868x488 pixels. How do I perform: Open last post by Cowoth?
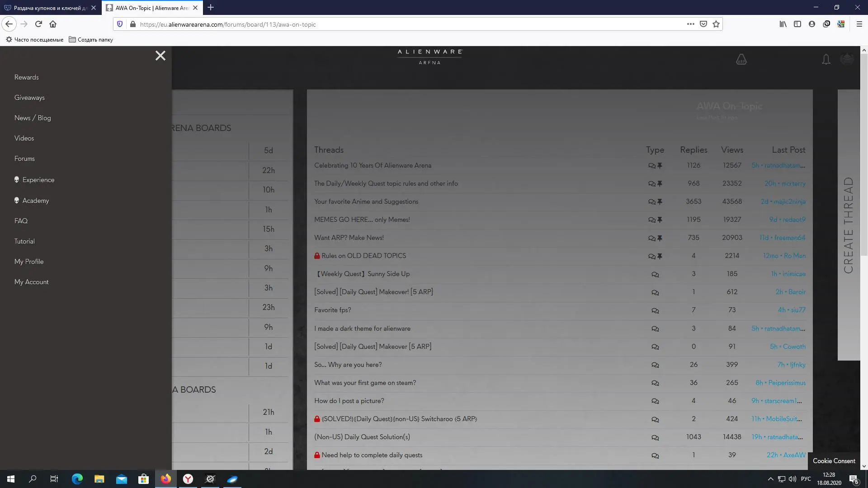click(x=788, y=347)
